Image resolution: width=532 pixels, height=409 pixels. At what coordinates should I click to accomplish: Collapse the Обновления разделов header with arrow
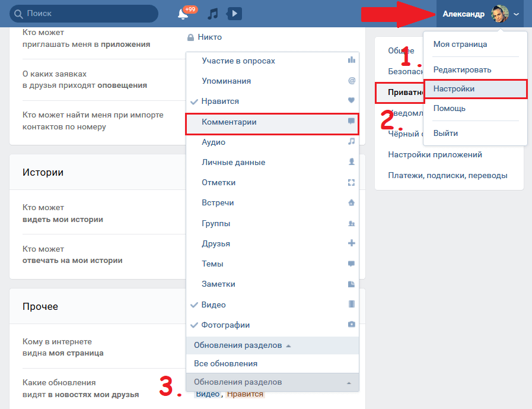pos(272,345)
